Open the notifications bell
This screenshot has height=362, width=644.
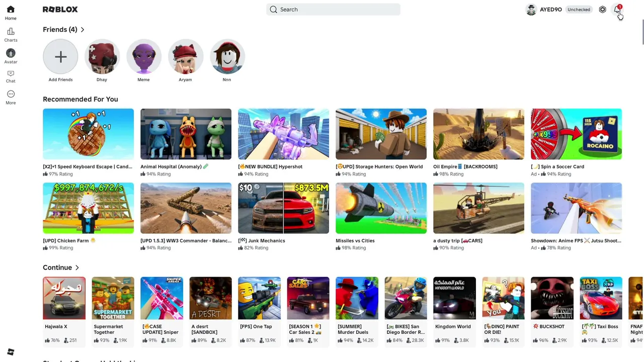click(x=617, y=10)
